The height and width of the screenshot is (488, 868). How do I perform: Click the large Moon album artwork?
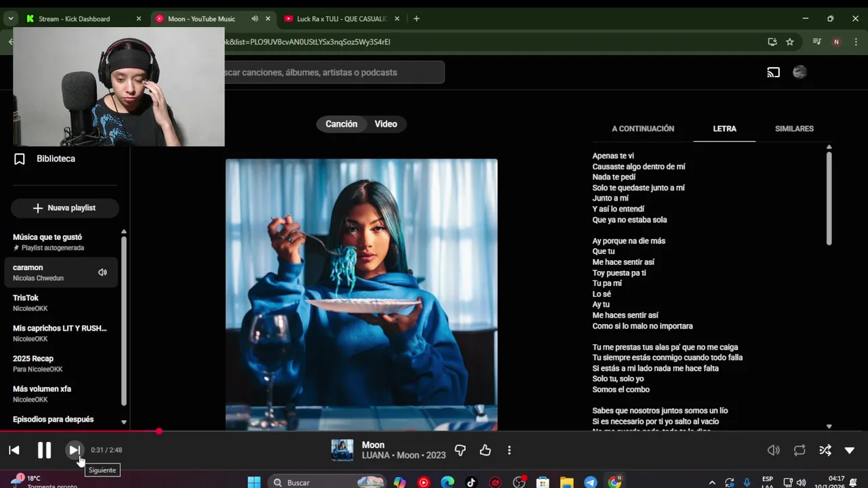(361, 294)
